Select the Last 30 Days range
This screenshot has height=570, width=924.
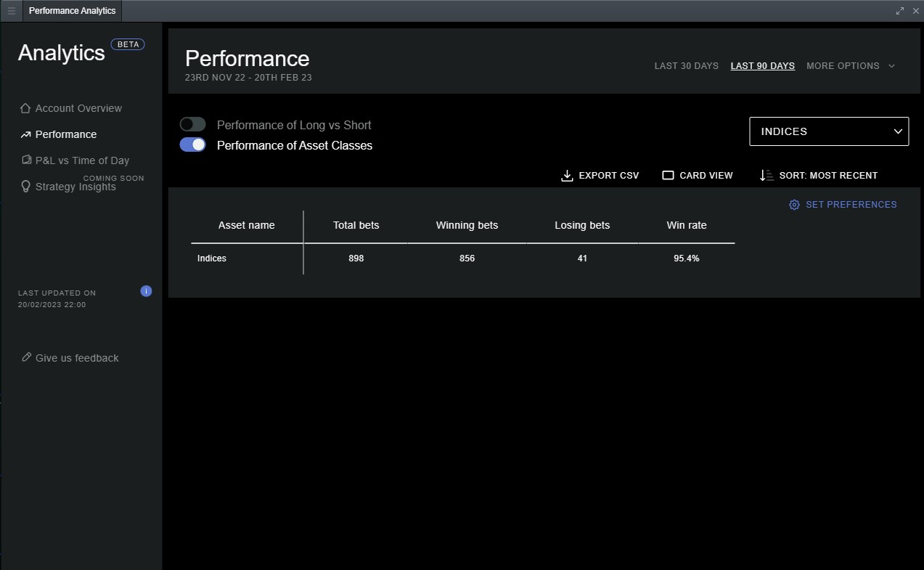(686, 66)
